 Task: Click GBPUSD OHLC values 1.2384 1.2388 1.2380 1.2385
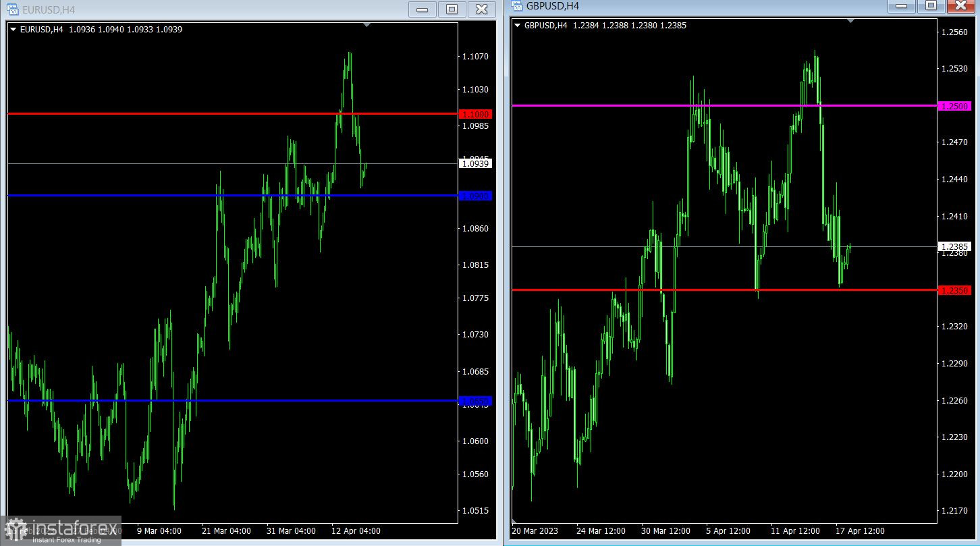(630, 26)
